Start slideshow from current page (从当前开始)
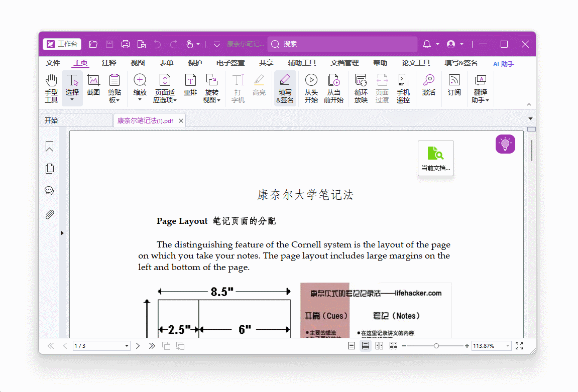The width and height of the screenshot is (578, 392). click(x=333, y=88)
